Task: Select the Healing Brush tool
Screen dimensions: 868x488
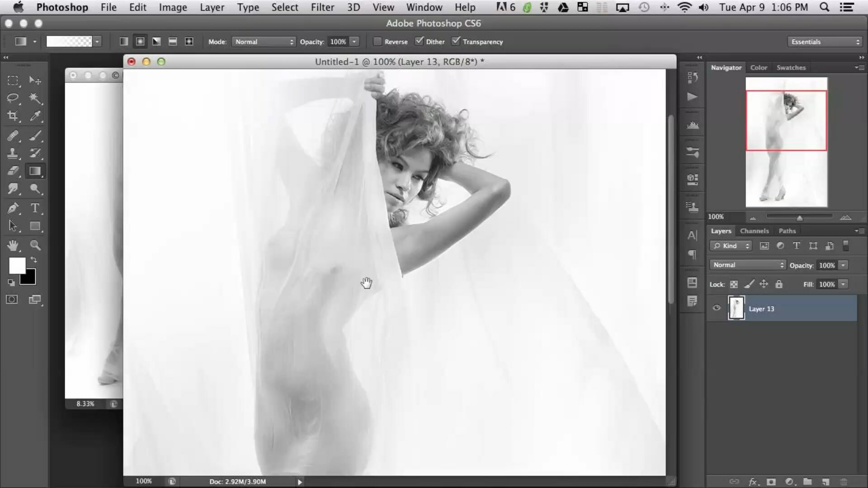Action: coord(13,136)
